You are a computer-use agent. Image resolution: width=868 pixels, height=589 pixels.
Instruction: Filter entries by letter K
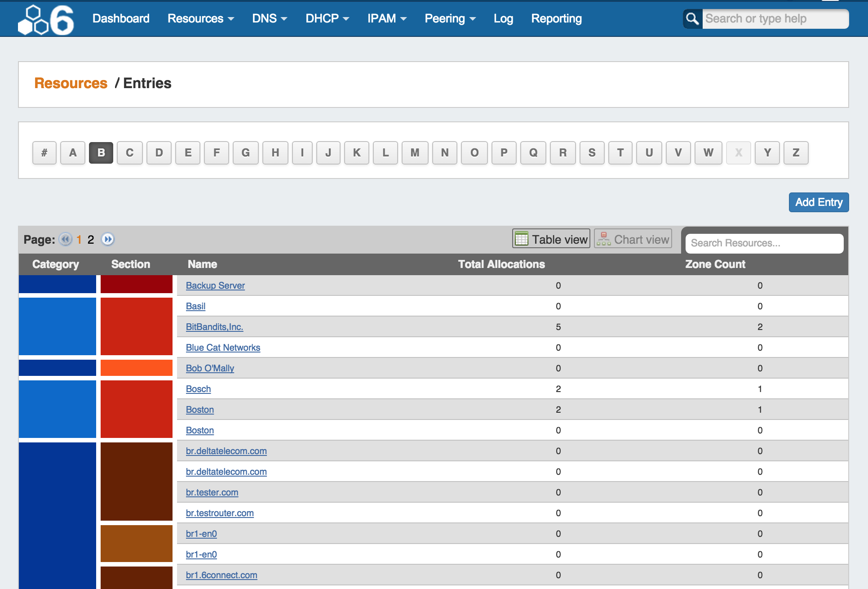357,153
